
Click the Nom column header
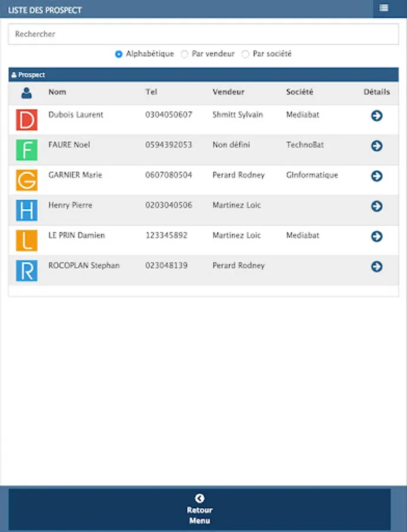point(57,92)
